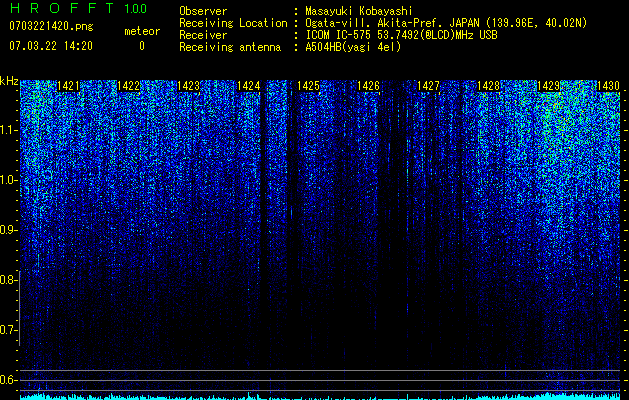
Task: Click the 0.8 kHz frequency axis label
Action: 8,280
